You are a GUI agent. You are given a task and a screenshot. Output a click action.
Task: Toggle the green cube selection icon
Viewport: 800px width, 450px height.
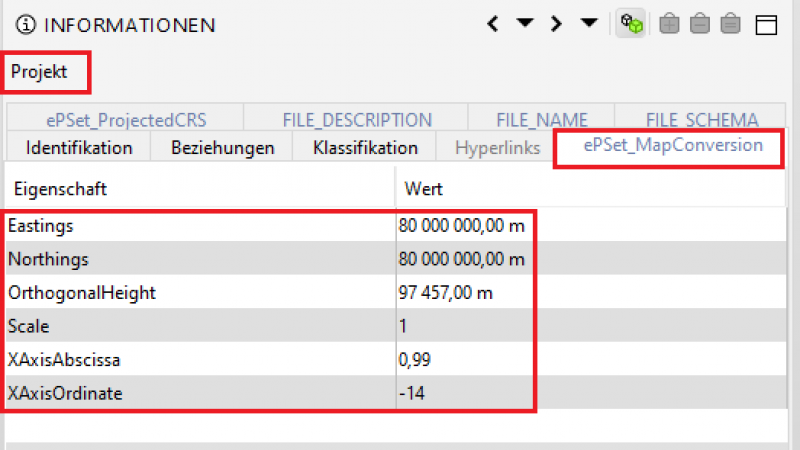tap(630, 24)
